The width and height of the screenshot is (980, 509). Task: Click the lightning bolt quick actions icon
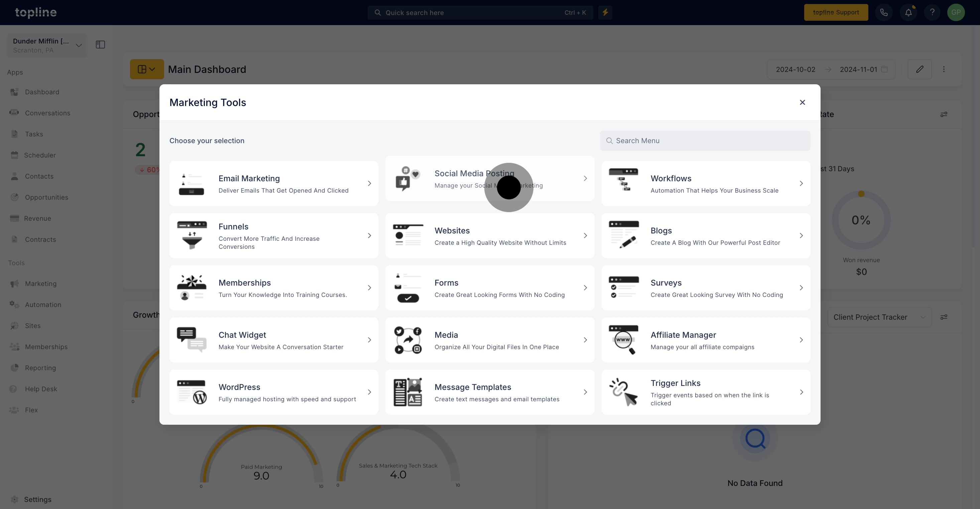click(605, 13)
